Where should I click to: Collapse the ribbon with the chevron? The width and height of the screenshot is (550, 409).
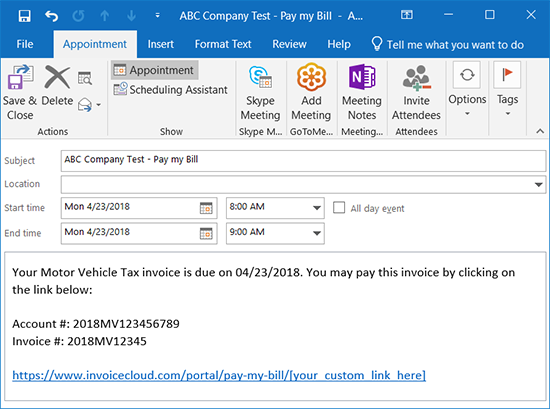point(540,131)
